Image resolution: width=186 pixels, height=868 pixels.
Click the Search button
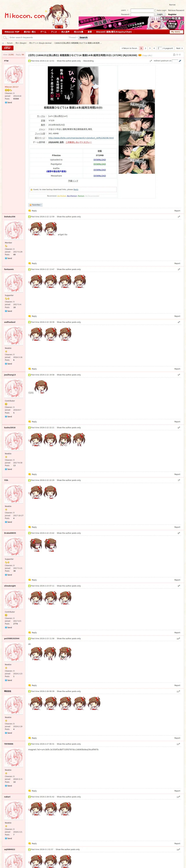tap(83, 37)
